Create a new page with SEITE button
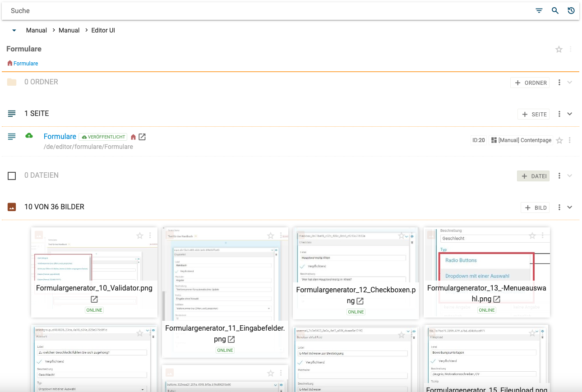This screenshot has height=392, width=582. tap(534, 114)
